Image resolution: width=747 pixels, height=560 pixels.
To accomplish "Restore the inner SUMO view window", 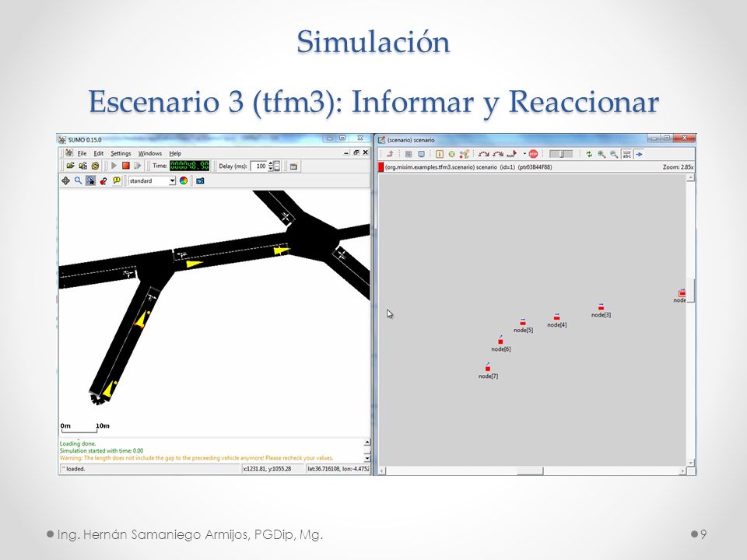I will (x=356, y=152).
